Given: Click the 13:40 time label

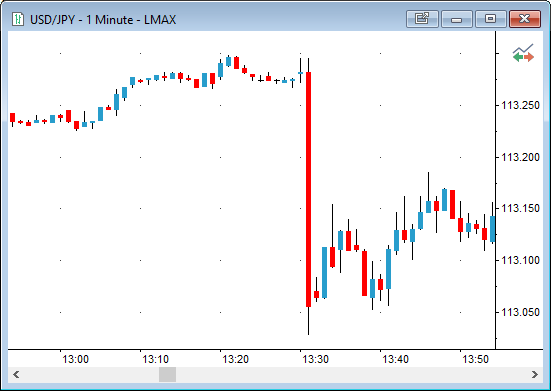Looking at the screenshot, I should 396,359.
